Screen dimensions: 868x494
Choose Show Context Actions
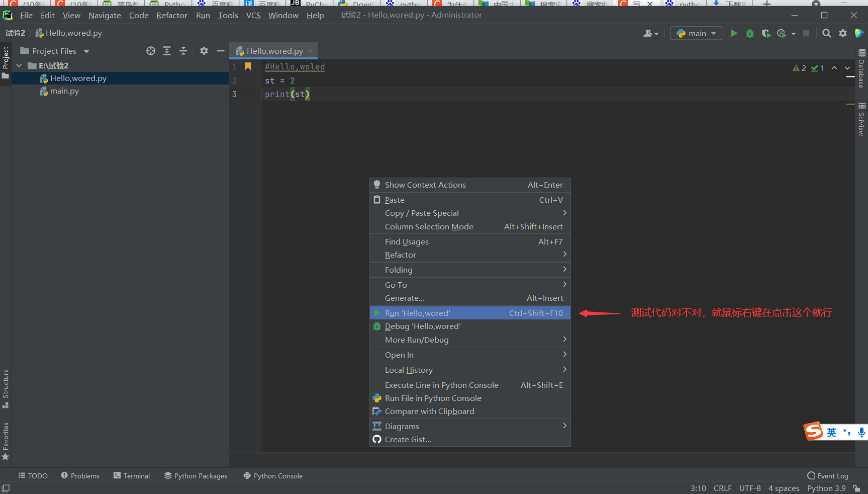click(470, 185)
